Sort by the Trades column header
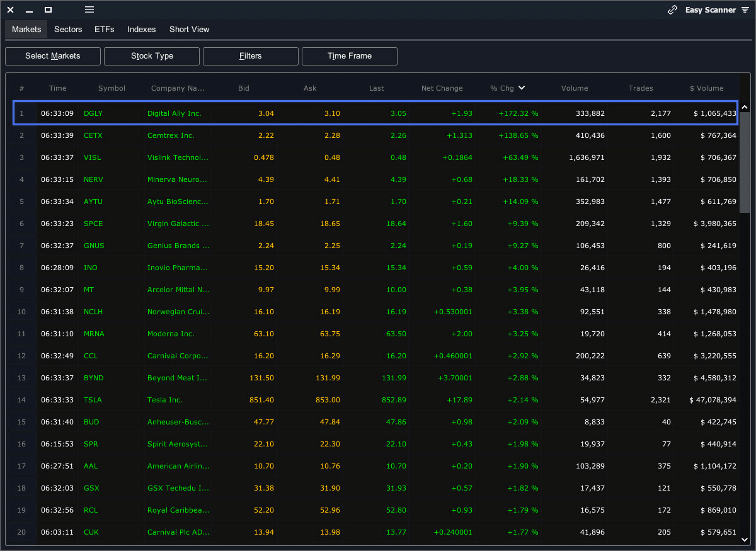Image resolution: width=756 pixels, height=551 pixels. tap(641, 88)
